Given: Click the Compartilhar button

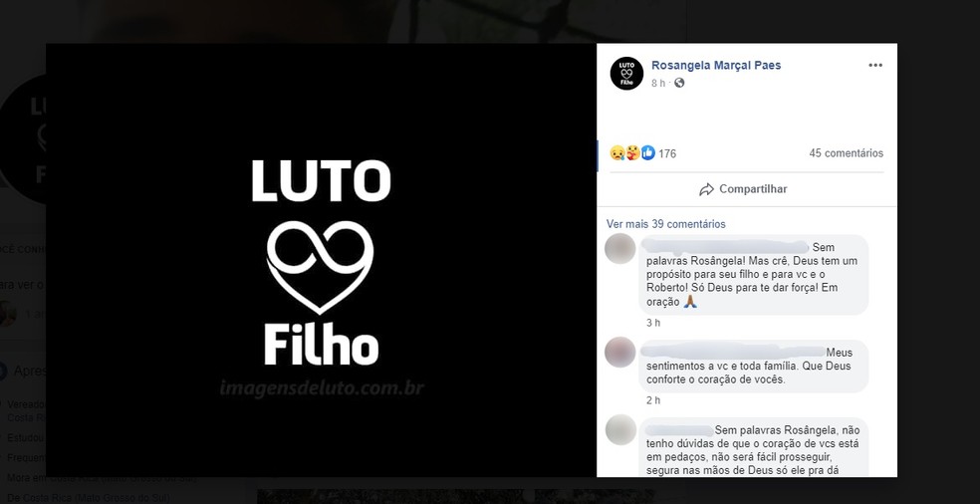Looking at the screenshot, I should point(743,189).
